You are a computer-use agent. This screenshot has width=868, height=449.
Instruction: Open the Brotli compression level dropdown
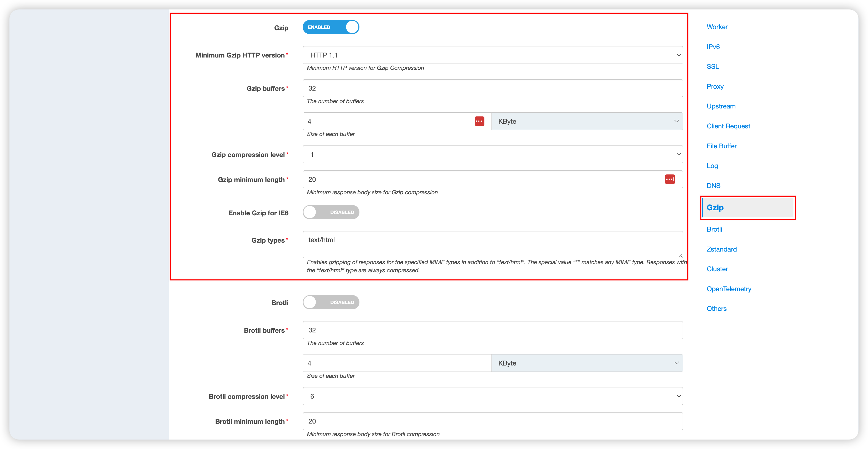coord(493,396)
